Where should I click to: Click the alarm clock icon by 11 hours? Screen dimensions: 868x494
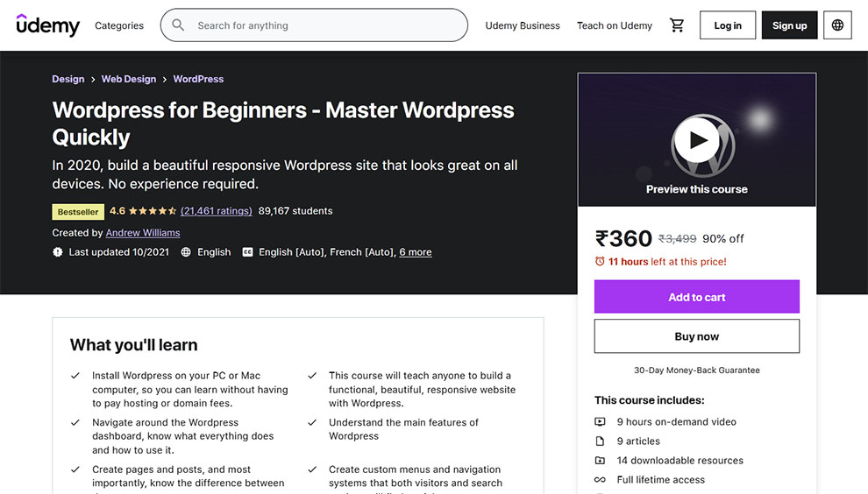pyautogui.click(x=600, y=261)
